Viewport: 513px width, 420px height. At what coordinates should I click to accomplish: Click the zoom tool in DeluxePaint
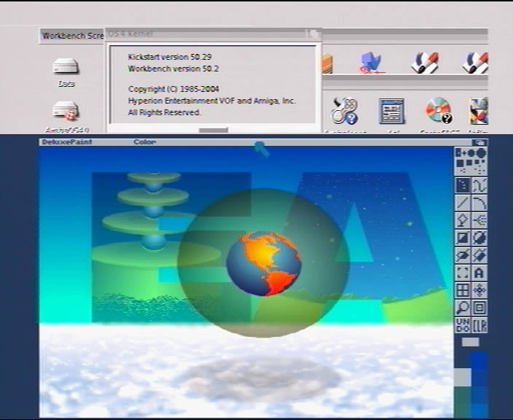pos(479,308)
